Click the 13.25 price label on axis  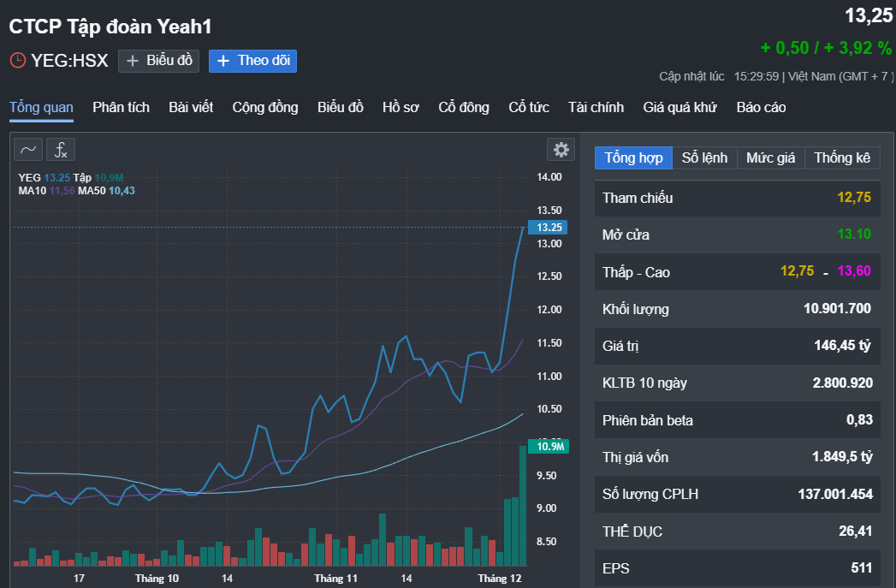tap(548, 228)
